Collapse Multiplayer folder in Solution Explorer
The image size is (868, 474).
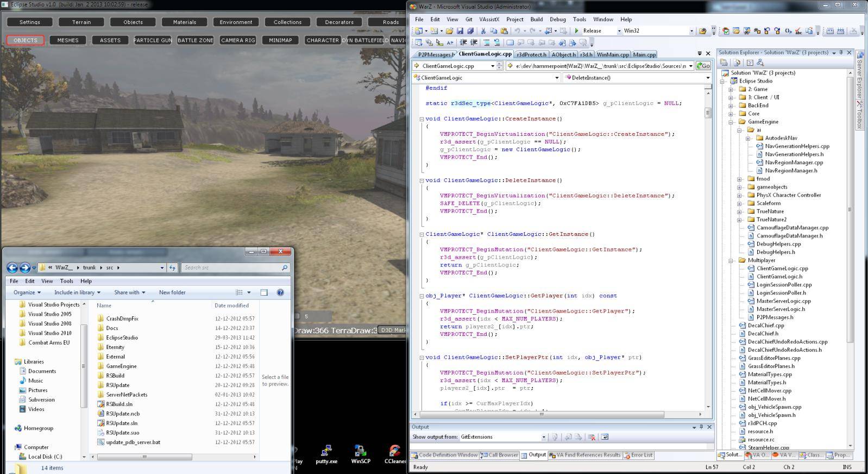[731, 260]
